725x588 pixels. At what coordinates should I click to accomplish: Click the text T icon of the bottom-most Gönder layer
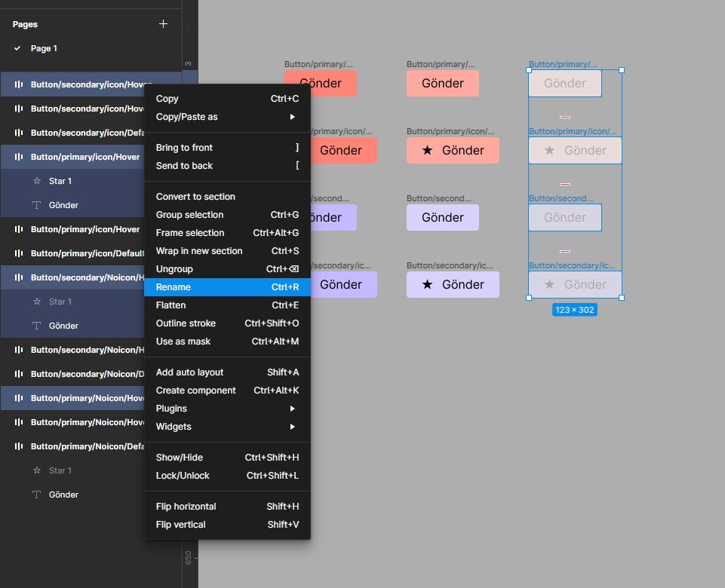point(36,495)
